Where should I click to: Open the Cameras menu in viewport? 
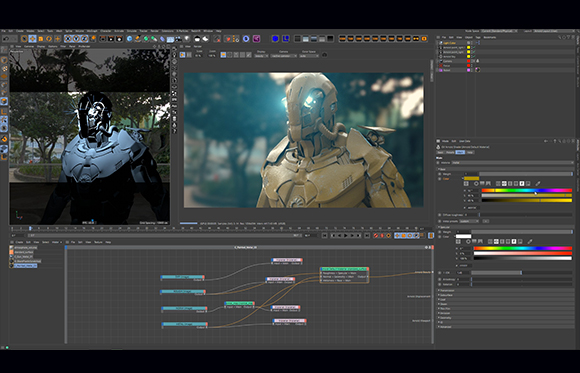pyautogui.click(x=29, y=47)
